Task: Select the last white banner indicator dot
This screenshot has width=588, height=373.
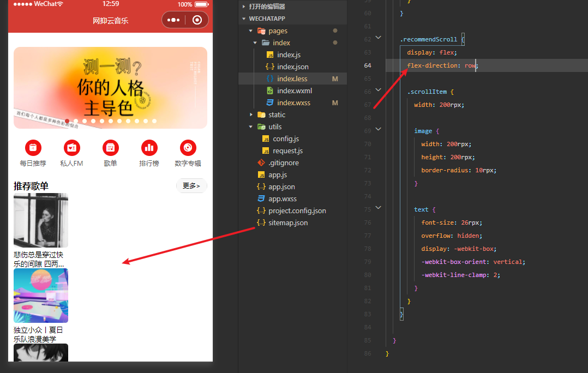Action: point(154,121)
